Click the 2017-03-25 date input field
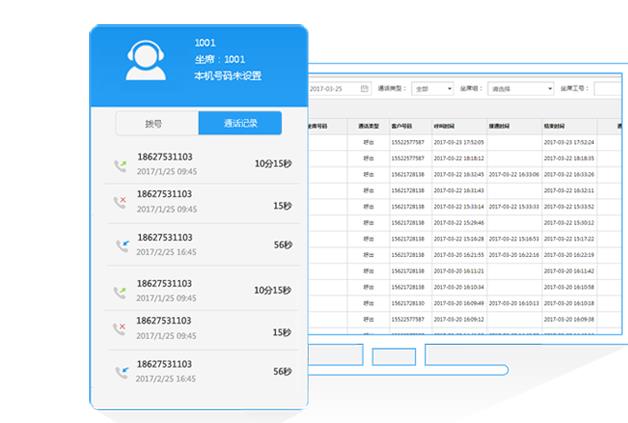 [x=335, y=88]
